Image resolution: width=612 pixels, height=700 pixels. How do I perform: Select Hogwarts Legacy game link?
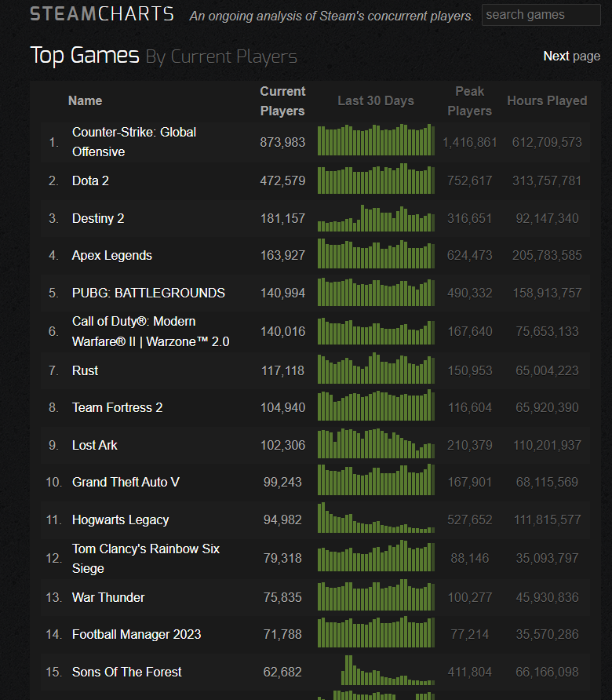pos(120,520)
